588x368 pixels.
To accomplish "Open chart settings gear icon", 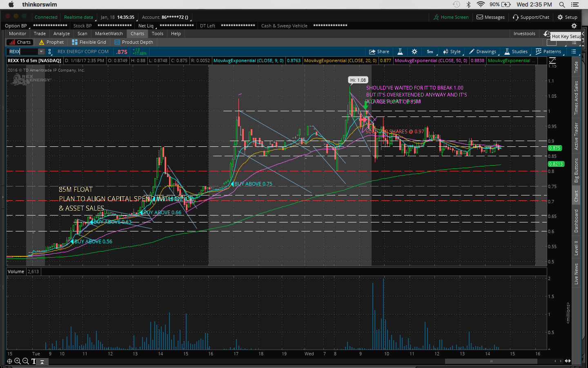I will pos(414,52).
